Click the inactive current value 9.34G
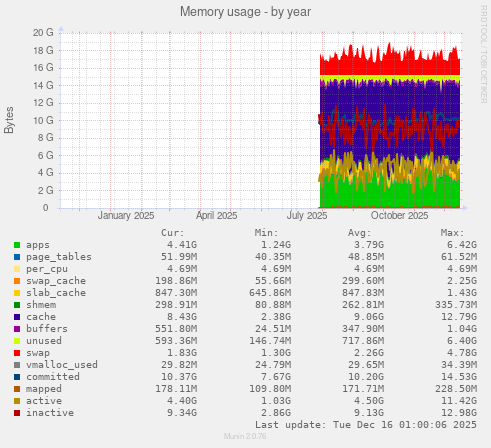This screenshot has width=491, height=448. (182, 413)
